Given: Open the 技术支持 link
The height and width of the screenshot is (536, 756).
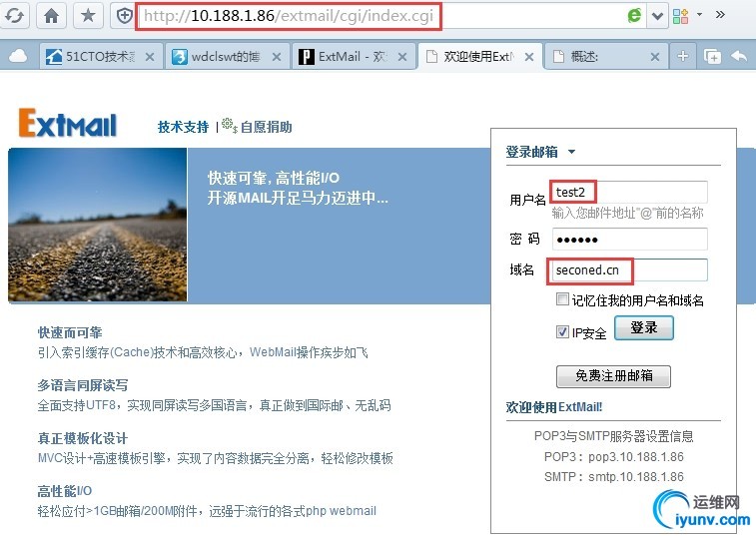Looking at the screenshot, I should pyautogui.click(x=183, y=127).
